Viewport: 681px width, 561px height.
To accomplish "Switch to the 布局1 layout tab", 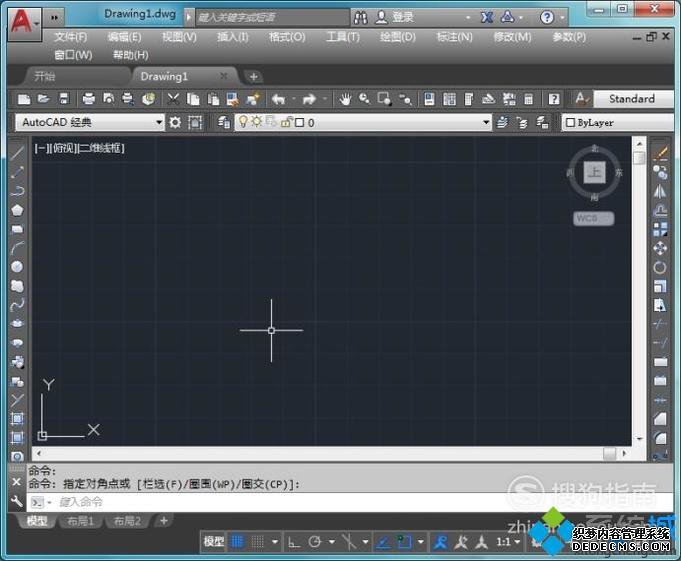I will click(x=81, y=521).
